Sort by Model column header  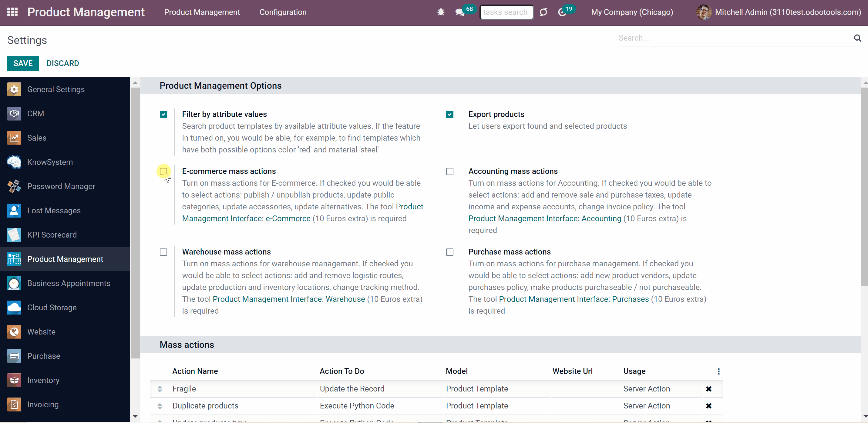[x=456, y=371]
